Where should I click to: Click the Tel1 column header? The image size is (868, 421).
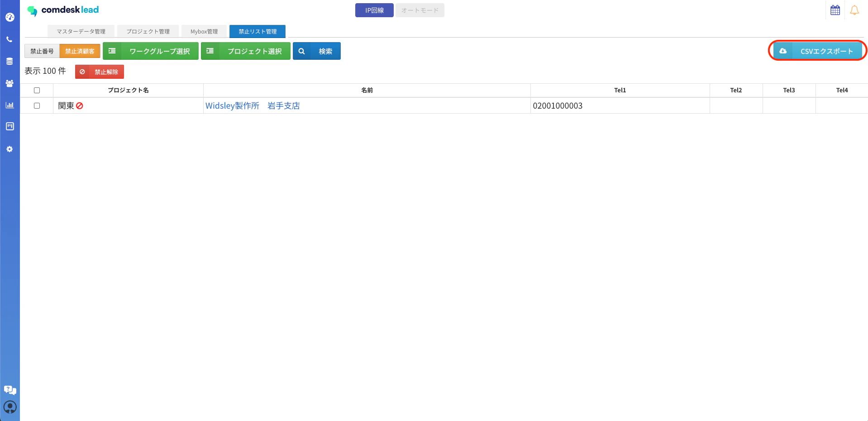620,90
